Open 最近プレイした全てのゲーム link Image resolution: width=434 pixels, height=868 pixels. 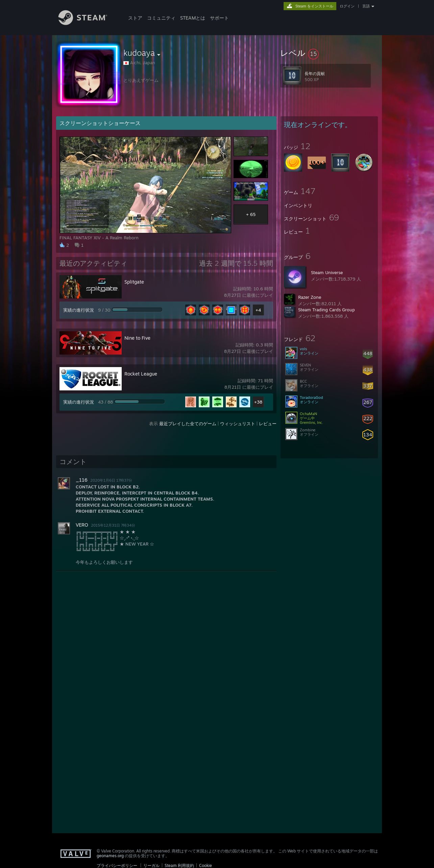pos(188,424)
